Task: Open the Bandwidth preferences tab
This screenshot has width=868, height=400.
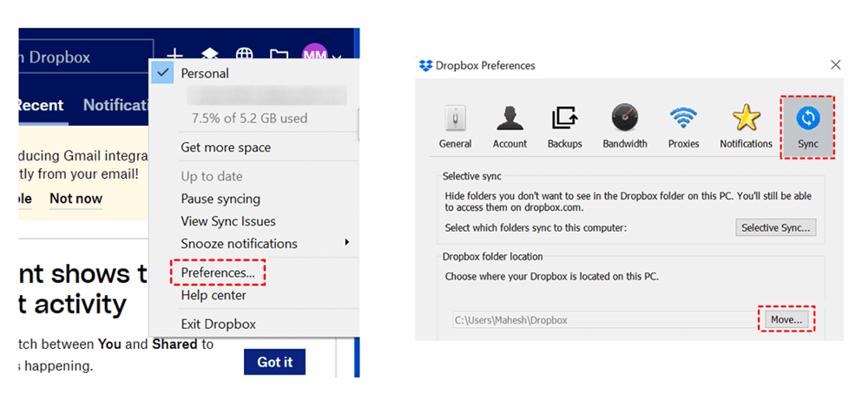Action: (x=625, y=128)
